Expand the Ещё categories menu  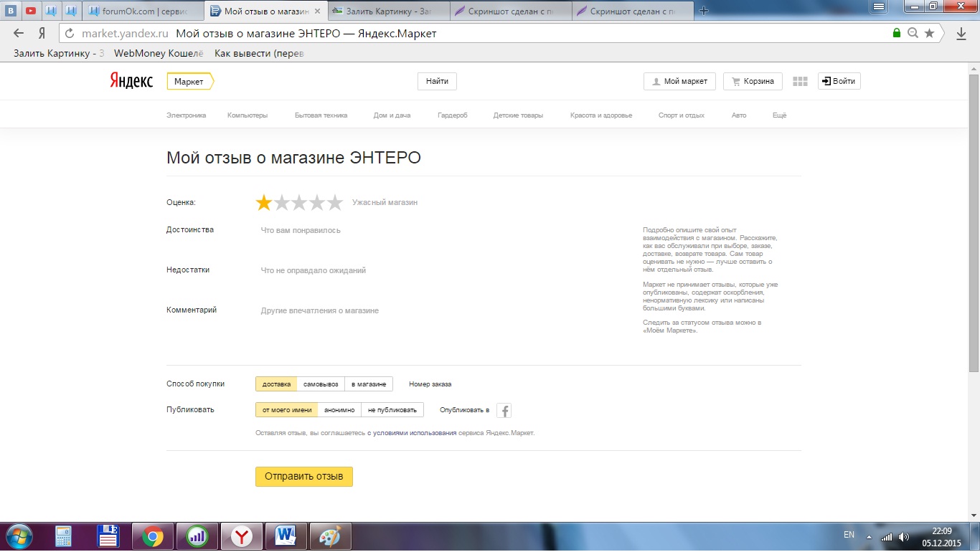779,115
